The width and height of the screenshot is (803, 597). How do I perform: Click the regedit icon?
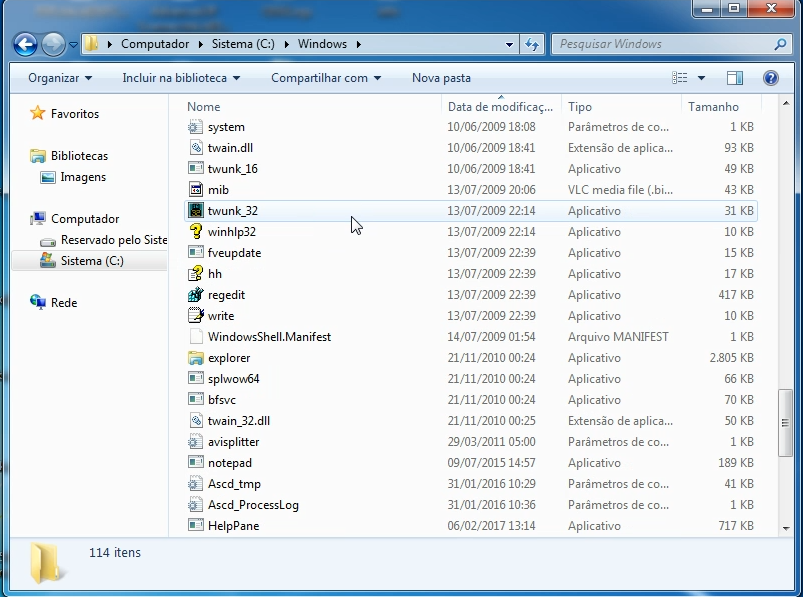(196, 294)
